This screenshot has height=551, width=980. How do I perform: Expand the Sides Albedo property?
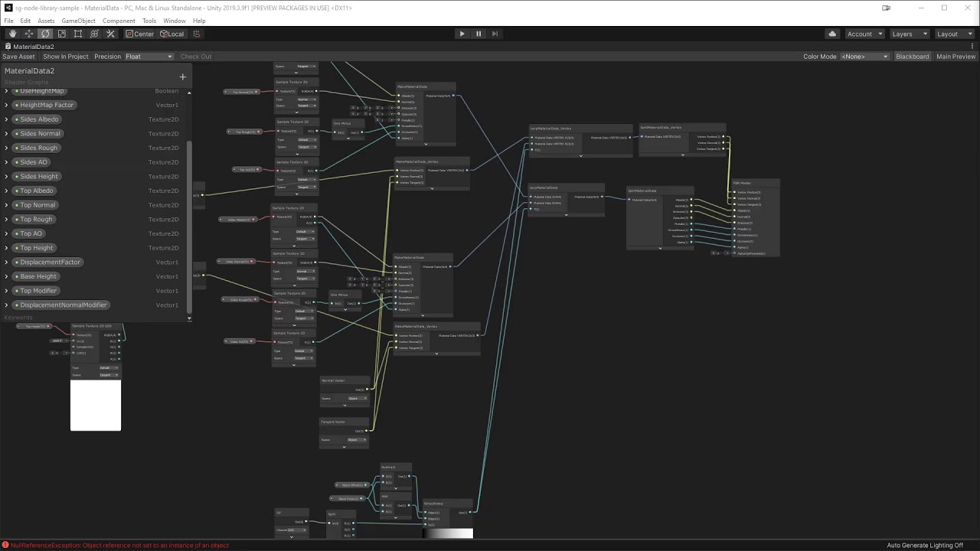pos(6,119)
